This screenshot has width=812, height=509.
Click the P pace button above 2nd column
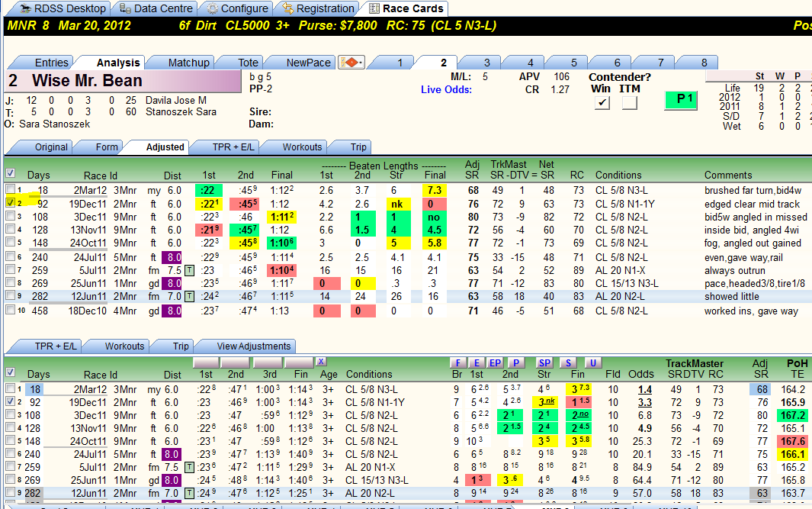click(x=515, y=362)
